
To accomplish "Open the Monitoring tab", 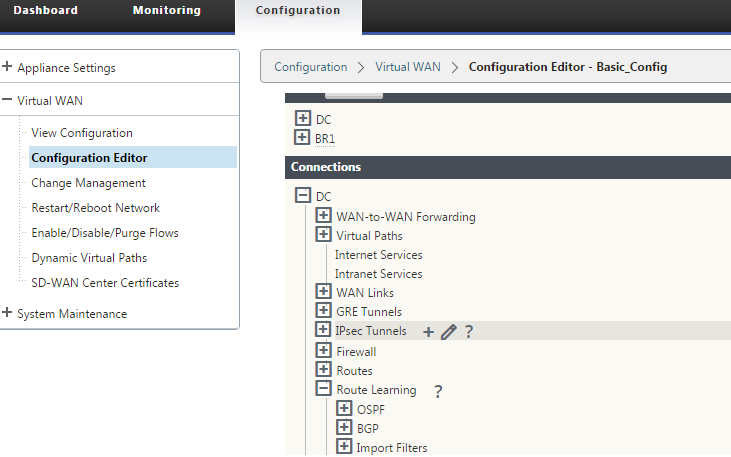I will coord(167,10).
